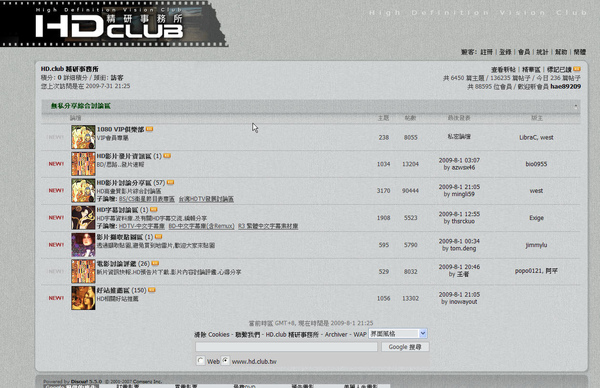Viewport: 600px width, 388px height.
Task: Click orange feed badge next to 影片擷取貼圖區 (1)
Action: point(158,237)
